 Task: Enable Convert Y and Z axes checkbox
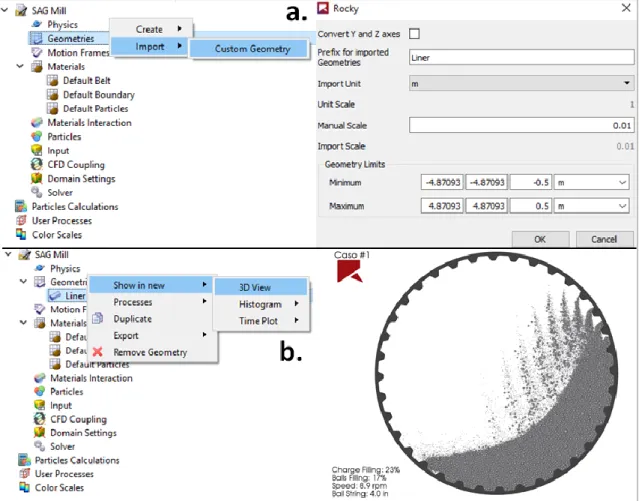[414, 34]
